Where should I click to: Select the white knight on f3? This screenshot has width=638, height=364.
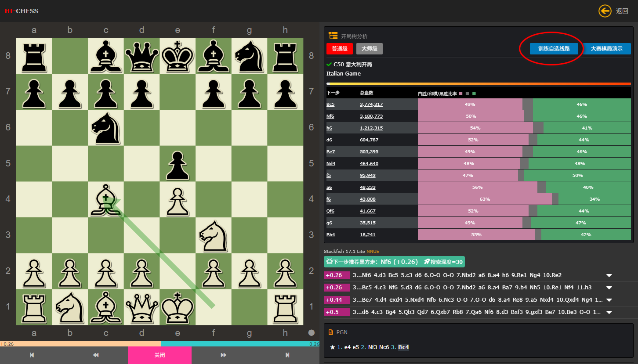click(214, 234)
